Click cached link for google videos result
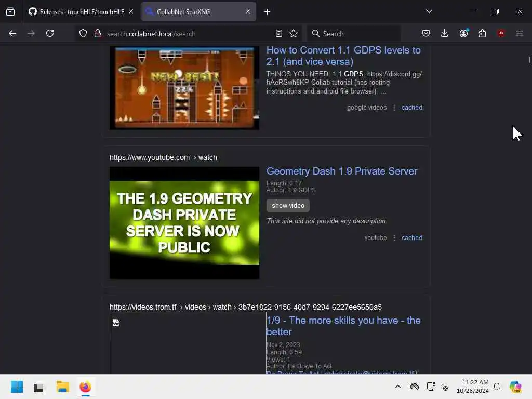The width and height of the screenshot is (532, 399). 412,108
